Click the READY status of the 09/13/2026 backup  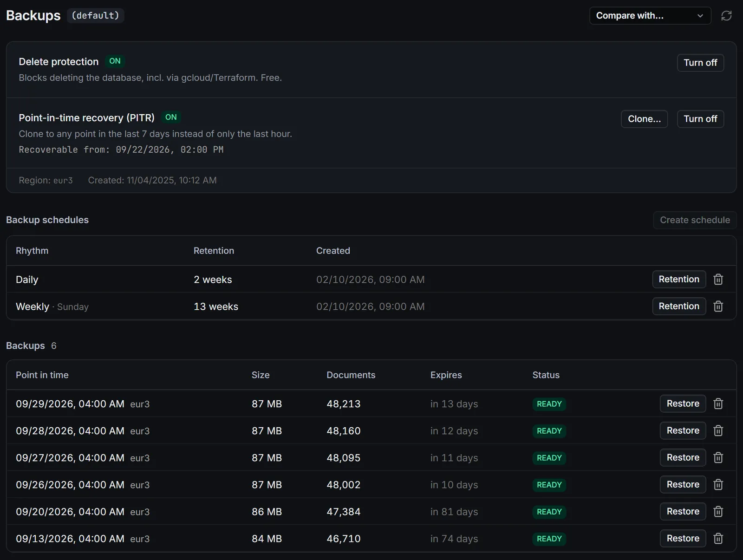click(x=549, y=539)
